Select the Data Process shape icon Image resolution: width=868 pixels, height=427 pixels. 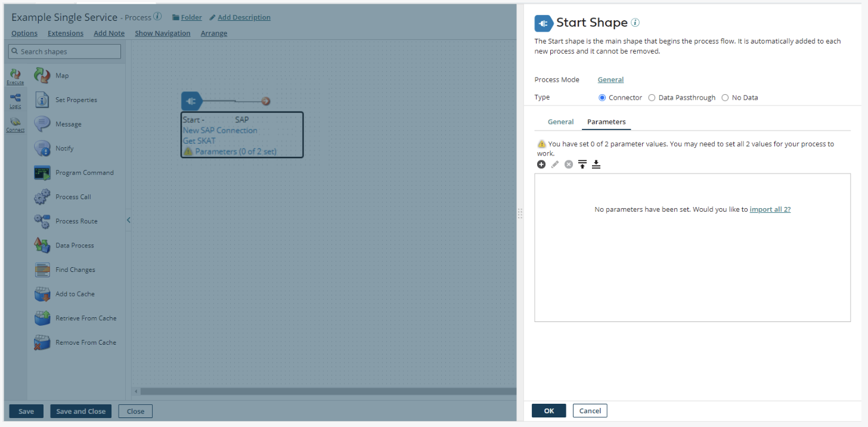coord(42,245)
